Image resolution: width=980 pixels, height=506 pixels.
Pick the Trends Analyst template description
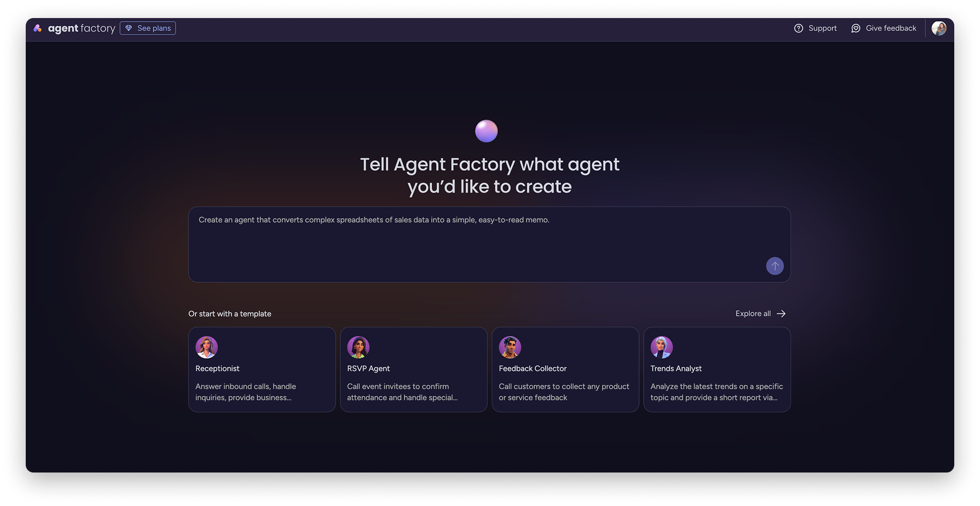coord(716,392)
